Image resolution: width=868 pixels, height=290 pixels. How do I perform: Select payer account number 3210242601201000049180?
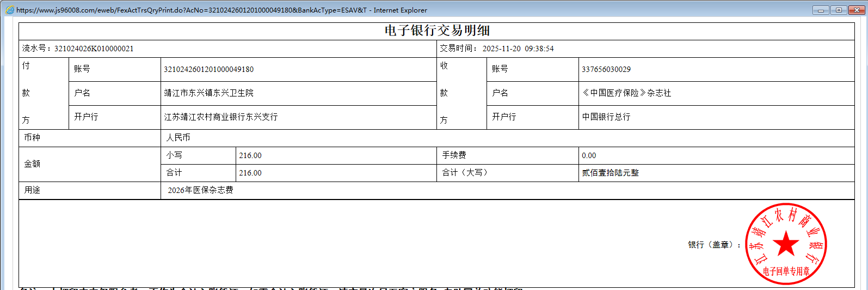click(x=208, y=69)
